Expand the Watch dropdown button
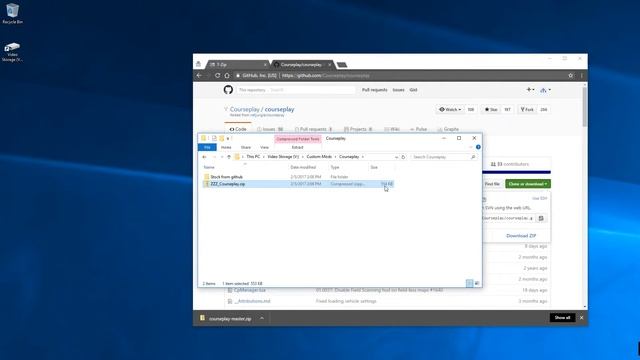Image resolution: width=640 pixels, height=360 pixels. pyautogui.click(x=450, y=109)
